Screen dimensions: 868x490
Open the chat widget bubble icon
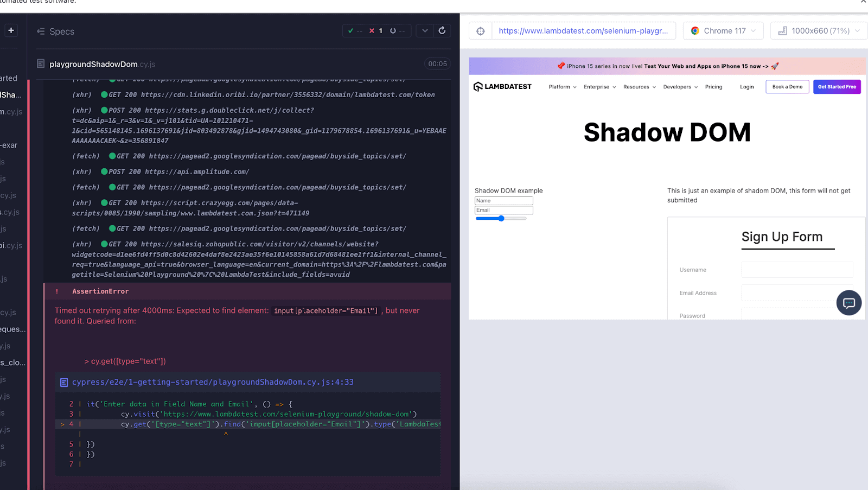pos(849,303)
